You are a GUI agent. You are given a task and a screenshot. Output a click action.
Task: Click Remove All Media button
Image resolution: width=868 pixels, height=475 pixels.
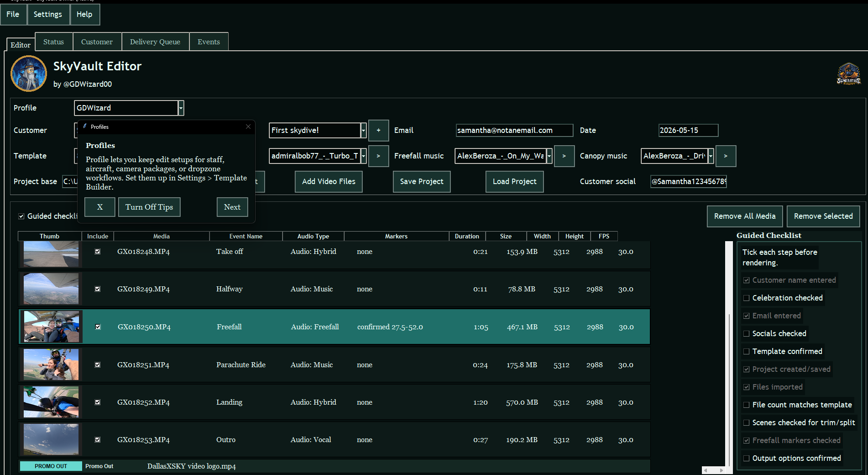tap(745, 216)
